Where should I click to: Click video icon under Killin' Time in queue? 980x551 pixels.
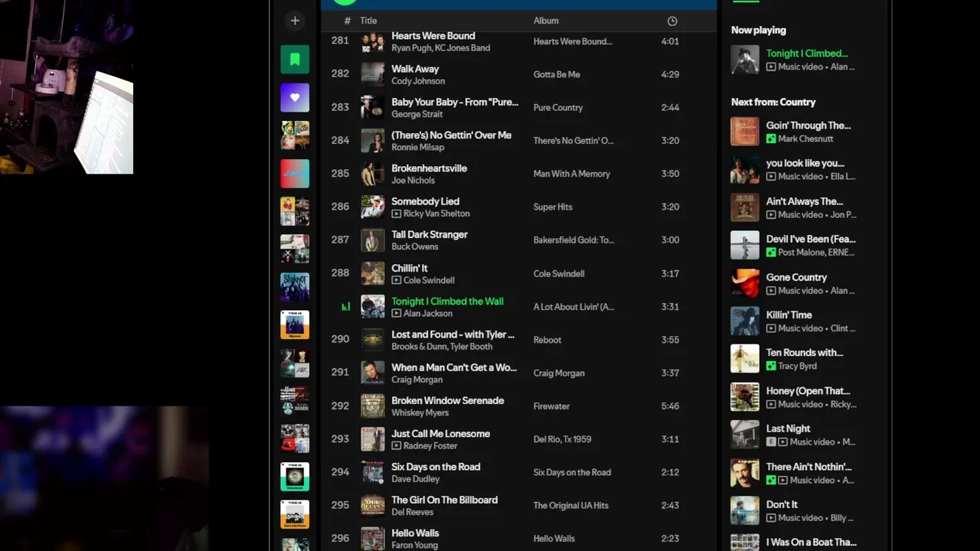[x=771, y=328]
